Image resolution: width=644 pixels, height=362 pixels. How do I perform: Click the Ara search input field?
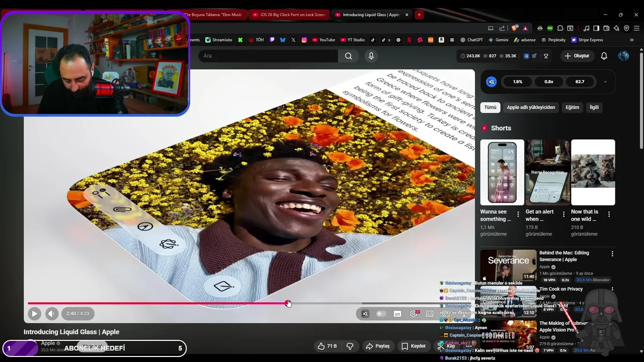click(268, 56)
